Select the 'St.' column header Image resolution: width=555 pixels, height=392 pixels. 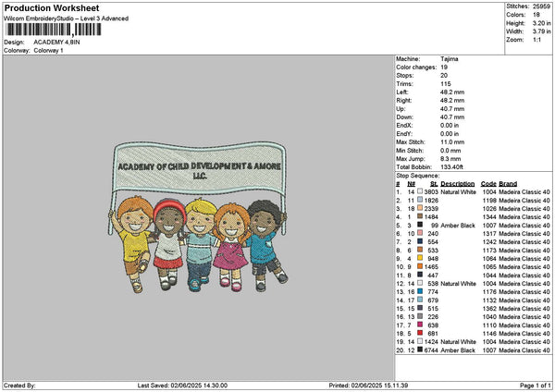(x=434, y=184)
